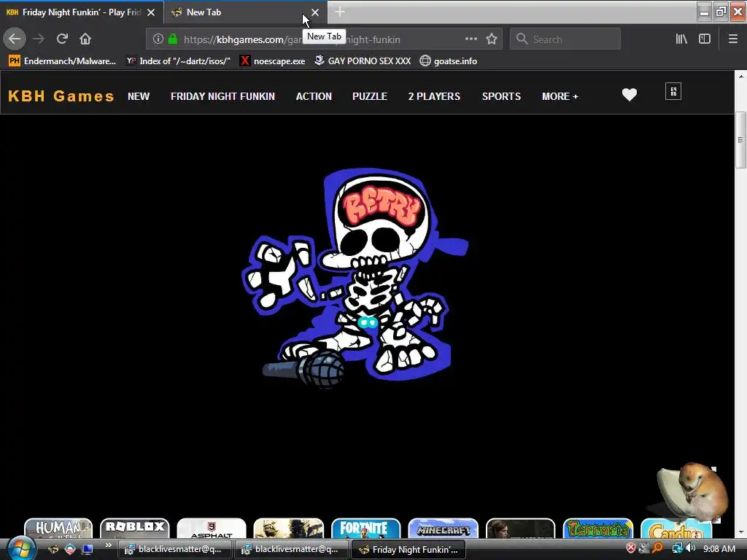
Task: Click the square icon beside the heart
Action: (x=673, y=91)
